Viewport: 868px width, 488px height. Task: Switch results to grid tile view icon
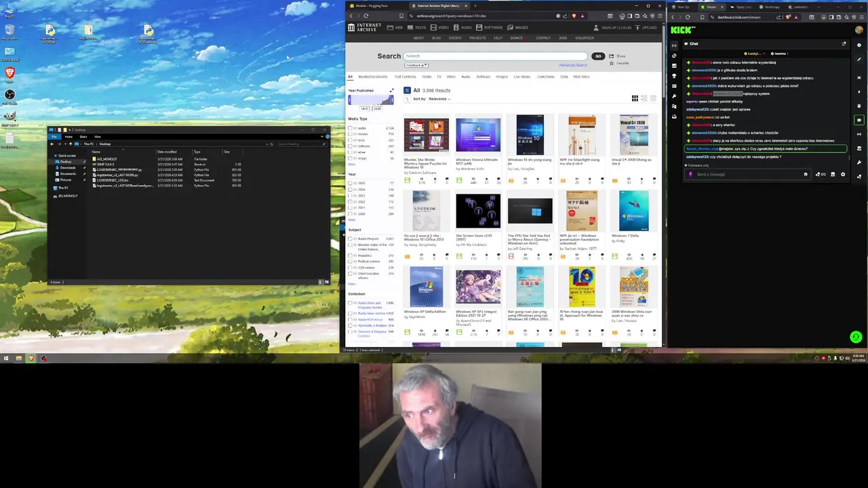[635, 99]
